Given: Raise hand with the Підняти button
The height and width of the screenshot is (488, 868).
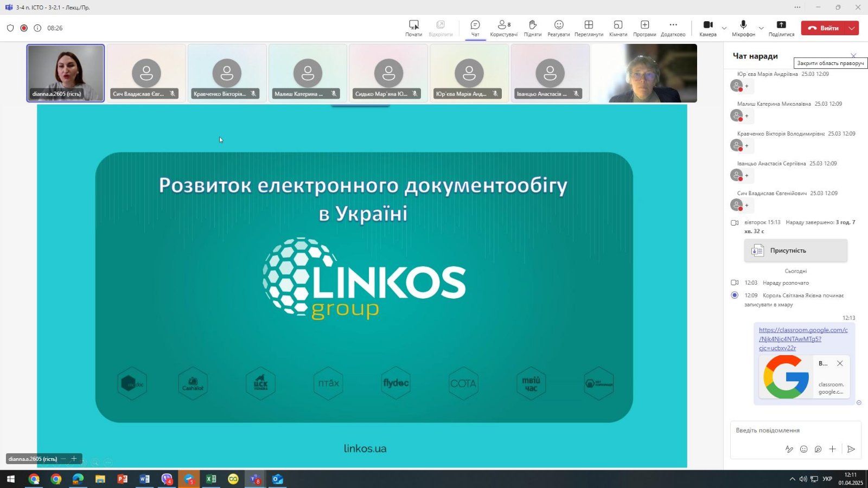Looking at the screenshot, I should point(533,28).
